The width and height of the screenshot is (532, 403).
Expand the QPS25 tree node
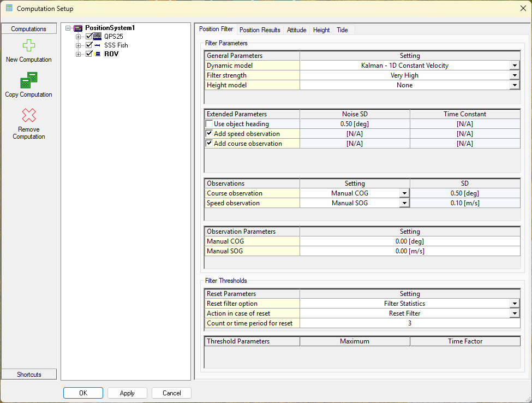[x=79, y=37]
